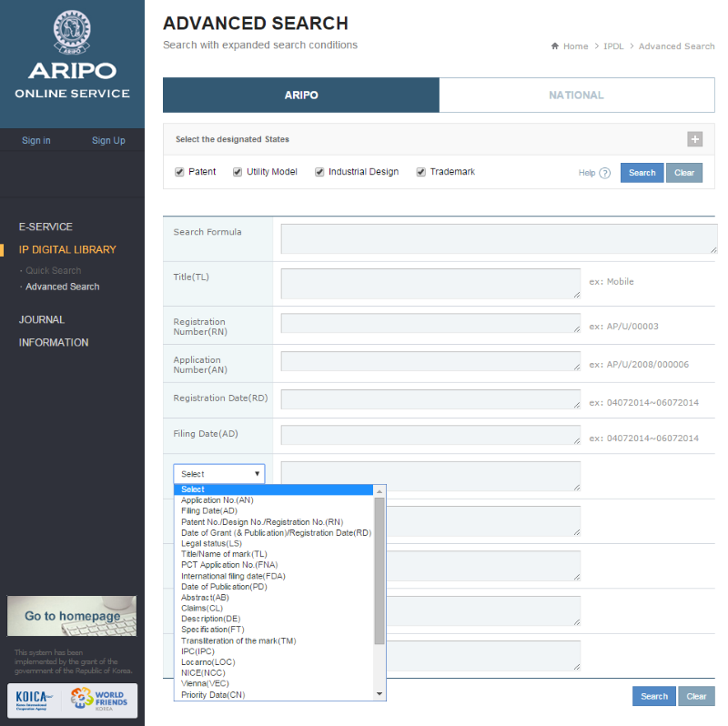Click the Title(TL) input field
Image resolution: width=728 pixels, height=726 pixels.
pyautogui.click(x=430, y=283)
